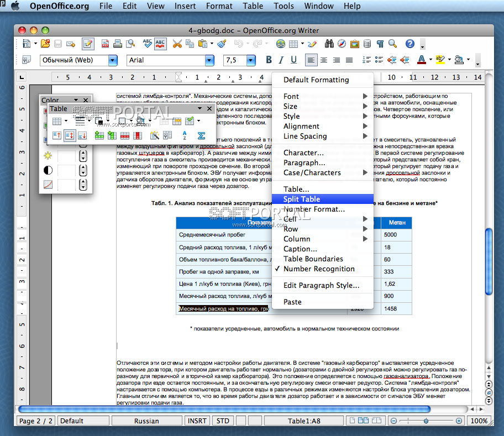Align cell content to bottom

82,135
